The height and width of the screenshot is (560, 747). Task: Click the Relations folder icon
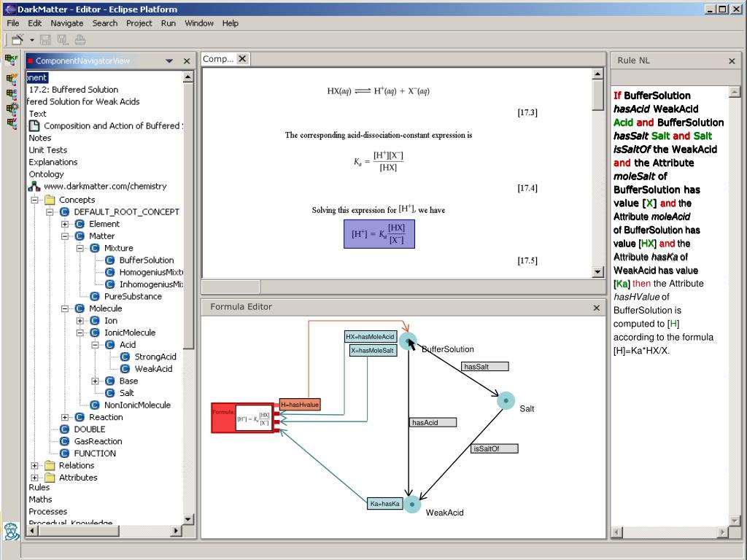(x=50, y=465)
